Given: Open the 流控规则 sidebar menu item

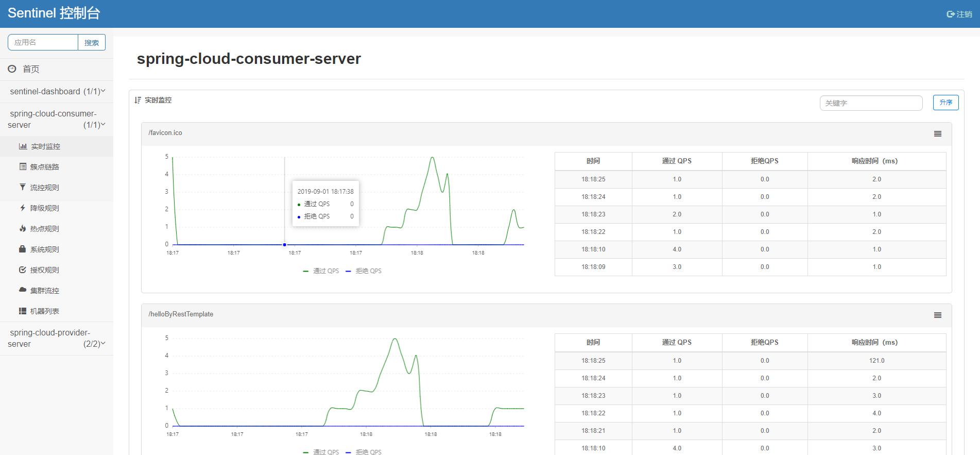Looking at the screenshot, I should coord(57,188).
